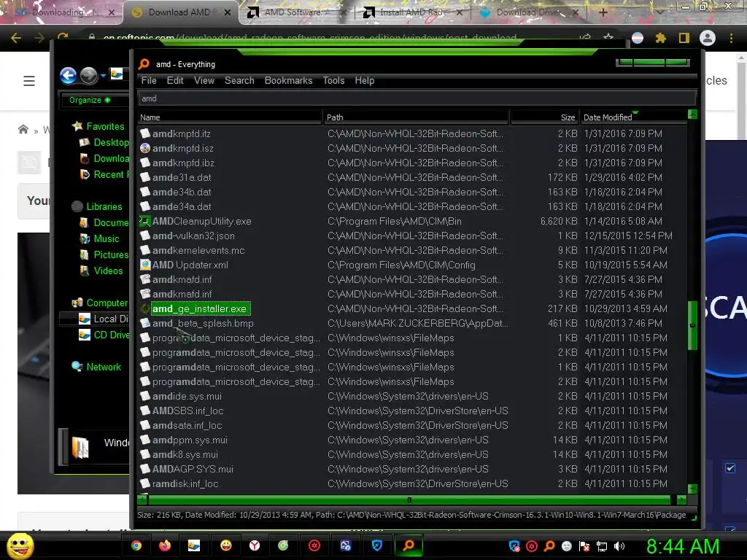Select amdkmpfd.isz file entry
Viewport: 747px width, 560px height.
183,148
